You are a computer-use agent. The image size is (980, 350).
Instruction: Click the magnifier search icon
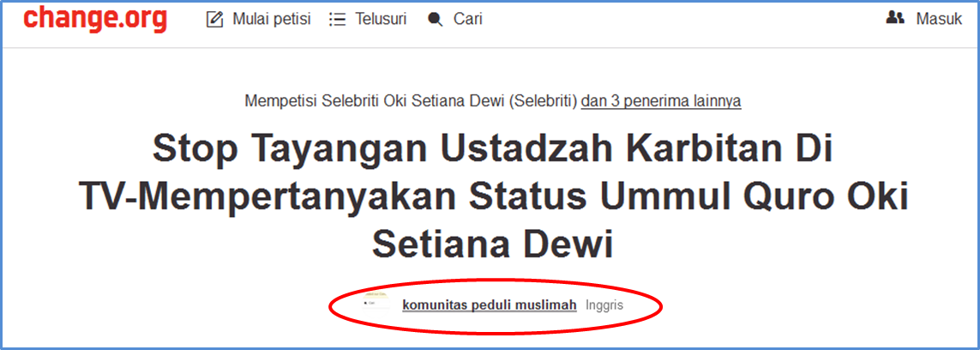[435, 20]
